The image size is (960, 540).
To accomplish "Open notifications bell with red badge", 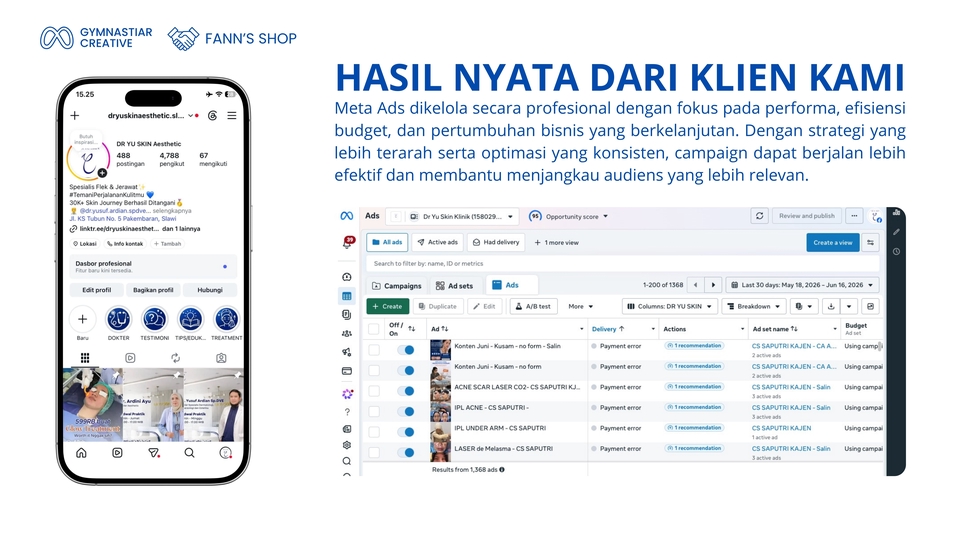I will click(x=348, y=242).
